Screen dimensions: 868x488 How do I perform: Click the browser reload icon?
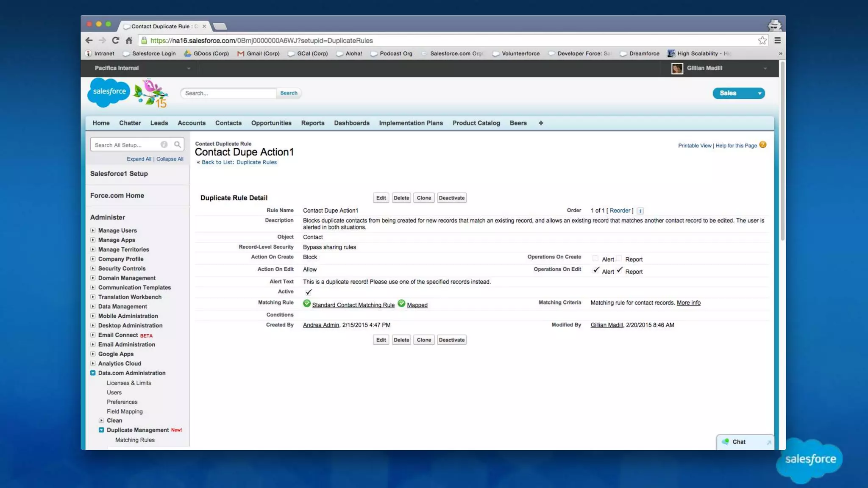coord(115,40)
